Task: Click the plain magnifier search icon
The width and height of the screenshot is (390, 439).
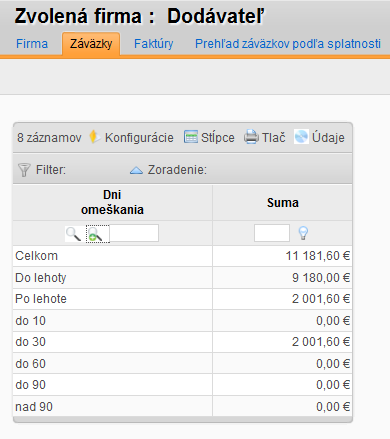Action: click(73, 234)
